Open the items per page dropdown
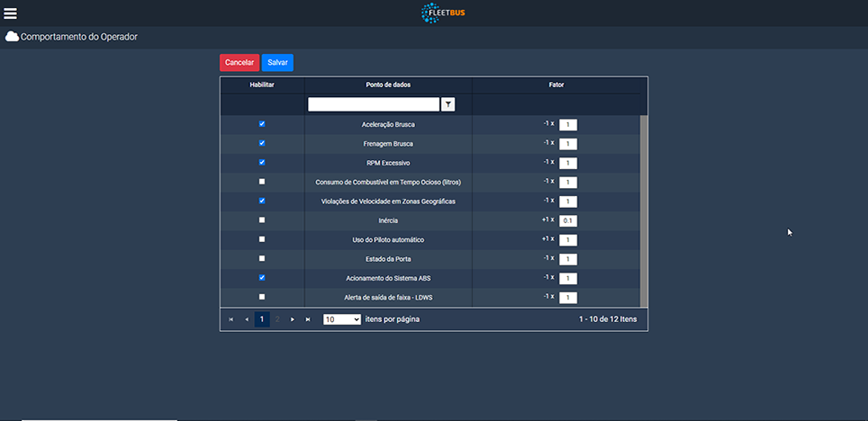This screenshot has height=421, width=868. point(342,319)
